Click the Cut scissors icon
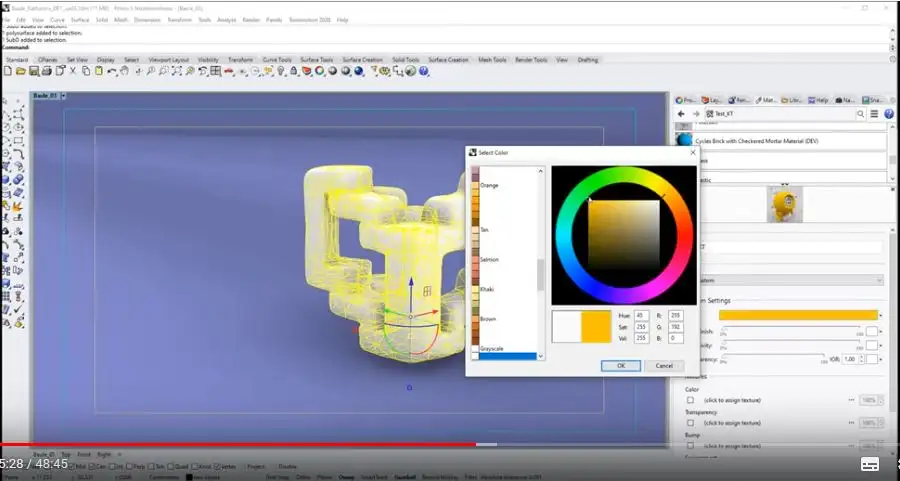The height and width of the screenshot is (481, 900). (72, 71)
